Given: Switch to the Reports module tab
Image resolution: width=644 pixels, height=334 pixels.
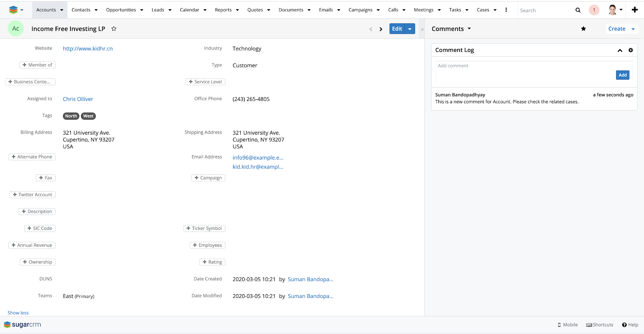Looking at the screenshot, I should [223, 10].
